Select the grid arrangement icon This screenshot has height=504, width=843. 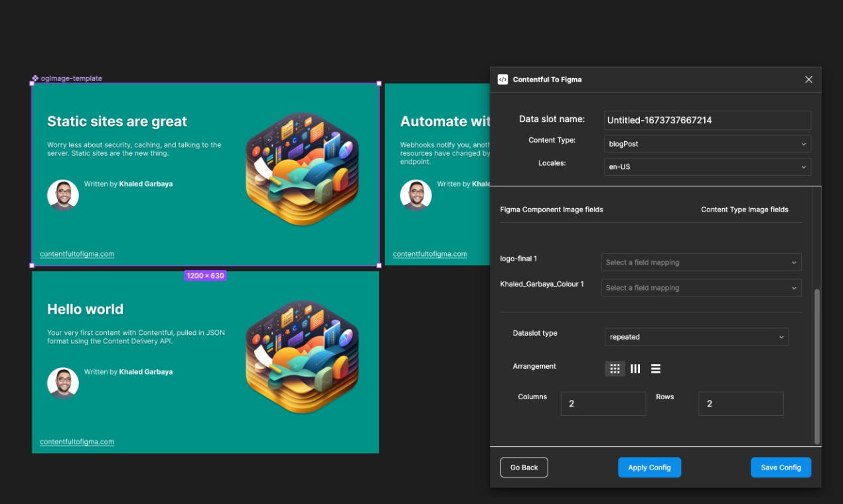point(615,369)
